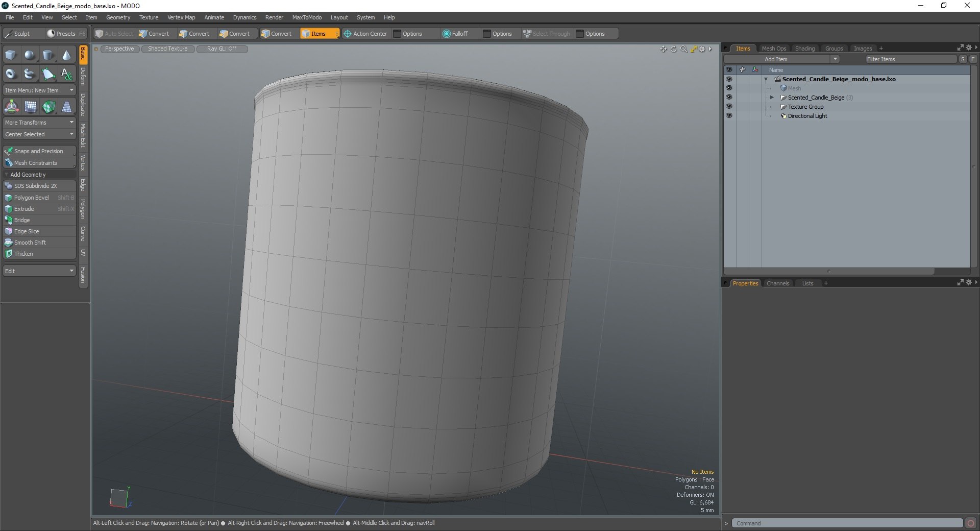Toggle visibility of Texture Group

(729, 107)
